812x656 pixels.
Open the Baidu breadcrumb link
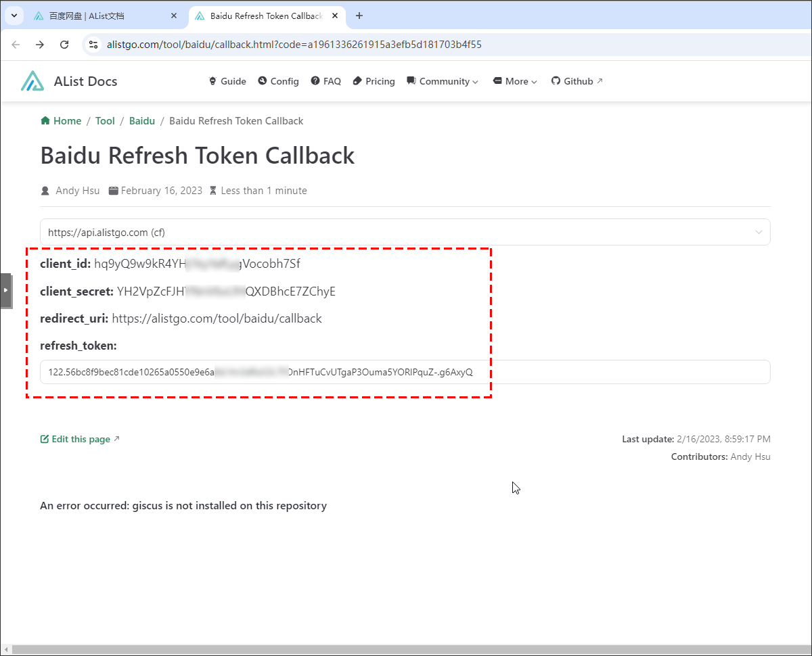pyautogui.click(x=142, y=121)
